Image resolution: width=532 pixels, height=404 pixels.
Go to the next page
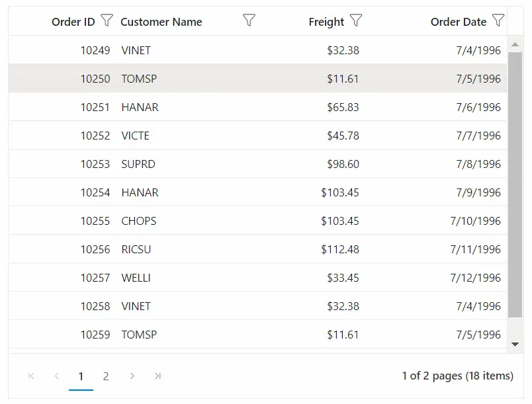tap(132, 376)
